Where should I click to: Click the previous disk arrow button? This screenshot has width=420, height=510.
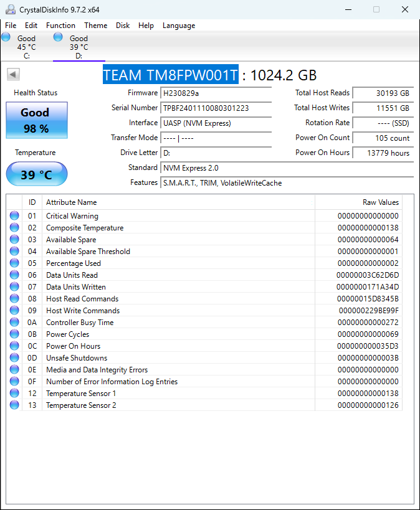pyautogui.click(x=13, y=74)
